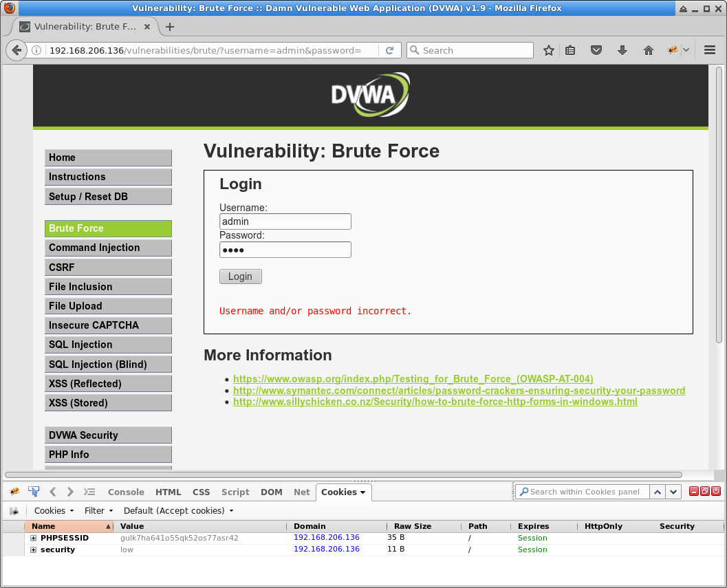
Task: Open the SQL Injection page
Action: [108, 345]
